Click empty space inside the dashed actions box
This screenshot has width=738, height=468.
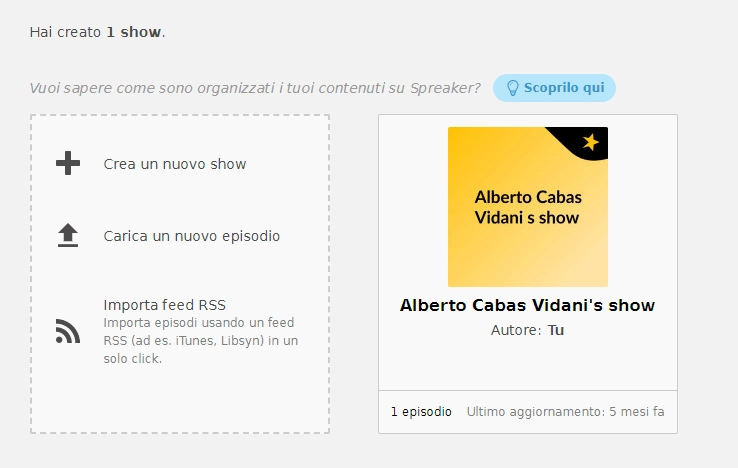(180, 400)
